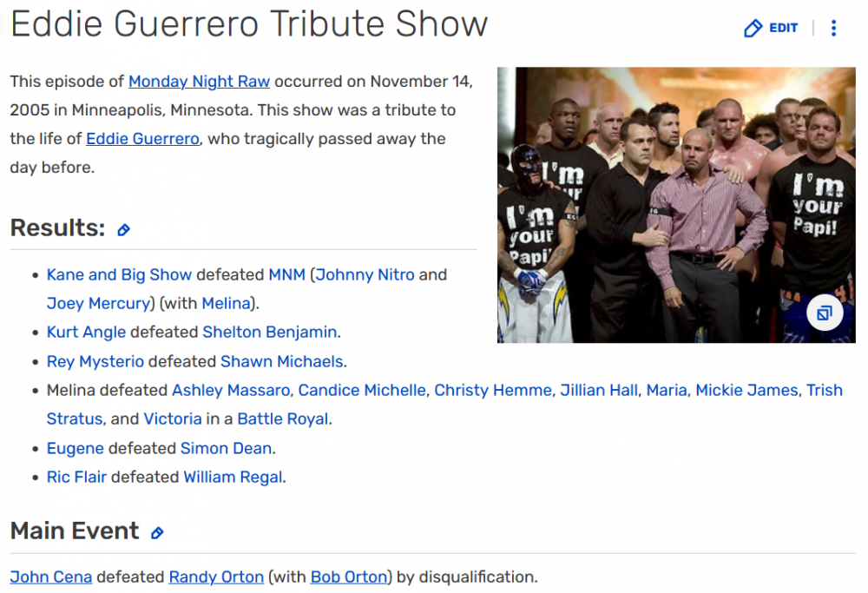The image size is (868, 593).
Task: Visit the Ashley Massaro page
Action: [231, 391]
